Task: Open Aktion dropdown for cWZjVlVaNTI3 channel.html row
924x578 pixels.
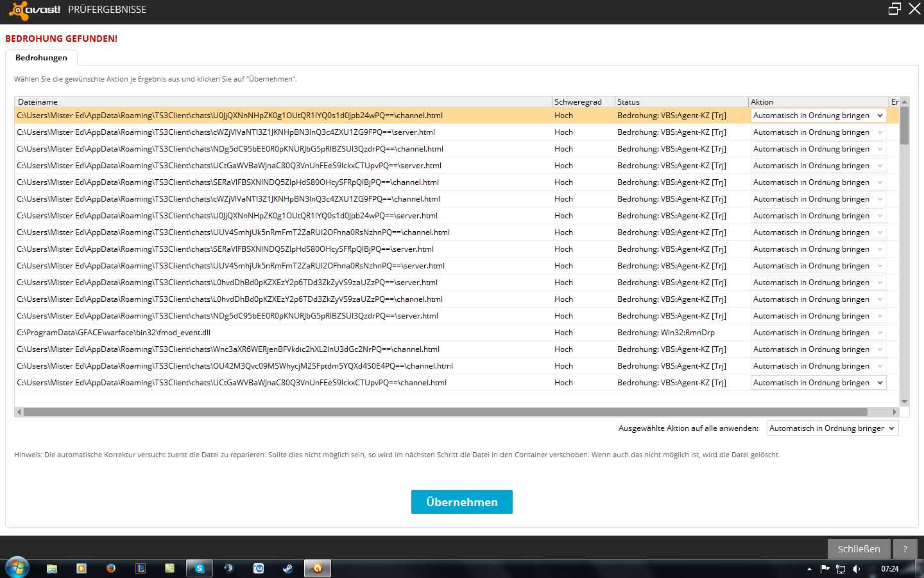Action: pos(818,199)
